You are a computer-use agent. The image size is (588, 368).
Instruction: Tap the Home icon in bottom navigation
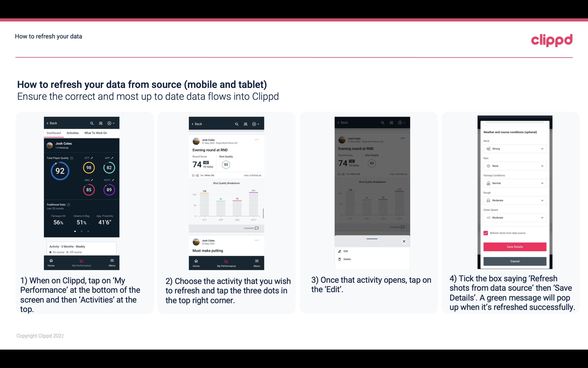tap(51, 261)
